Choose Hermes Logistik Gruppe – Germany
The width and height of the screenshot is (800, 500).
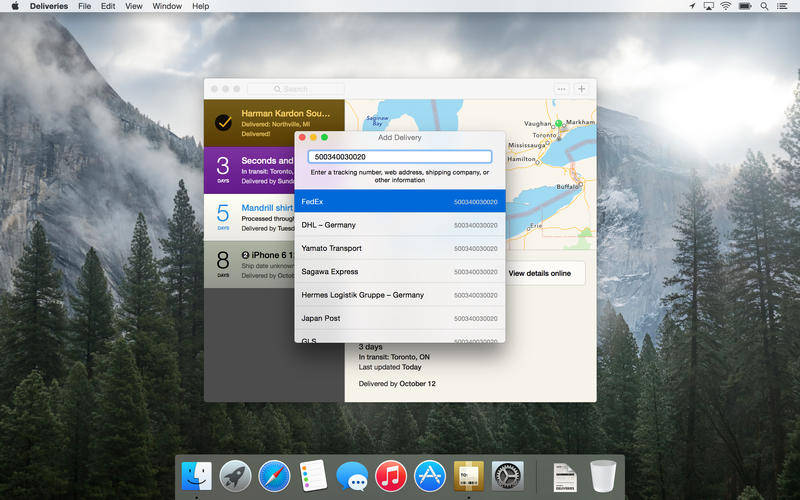click(400, 295)
